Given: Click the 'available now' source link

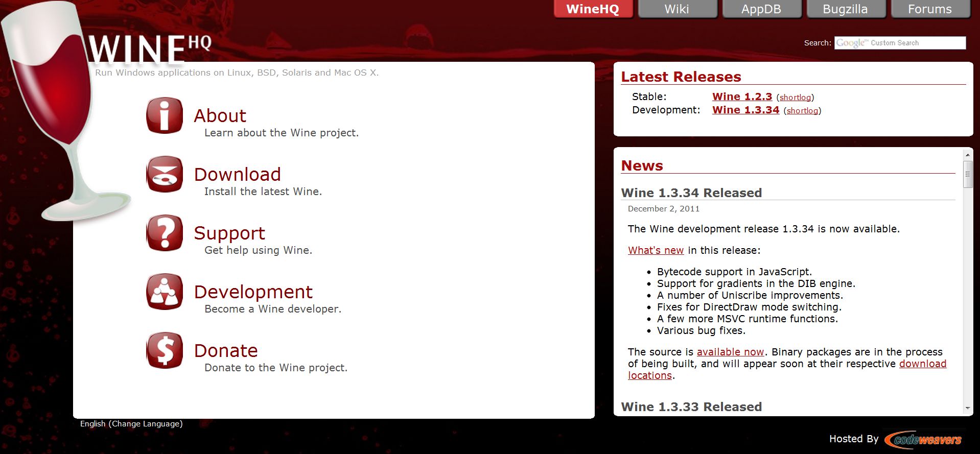Looking at the screenshot, I should point(731,352).
